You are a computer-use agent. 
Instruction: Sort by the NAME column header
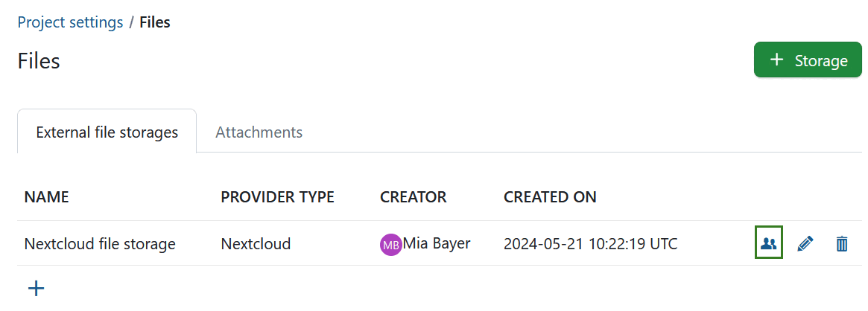46,197
